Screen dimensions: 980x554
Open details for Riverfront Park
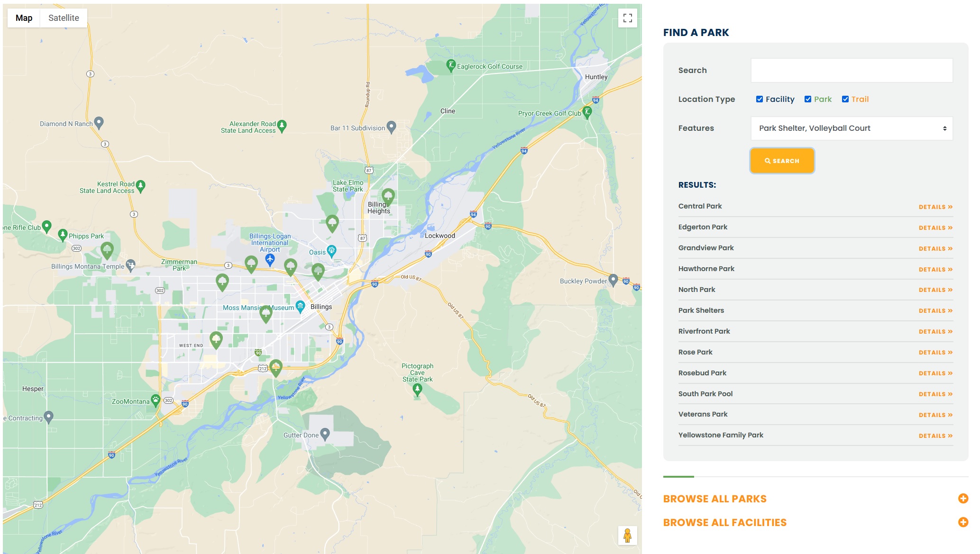pyautogui.click(x=935, y=331)
